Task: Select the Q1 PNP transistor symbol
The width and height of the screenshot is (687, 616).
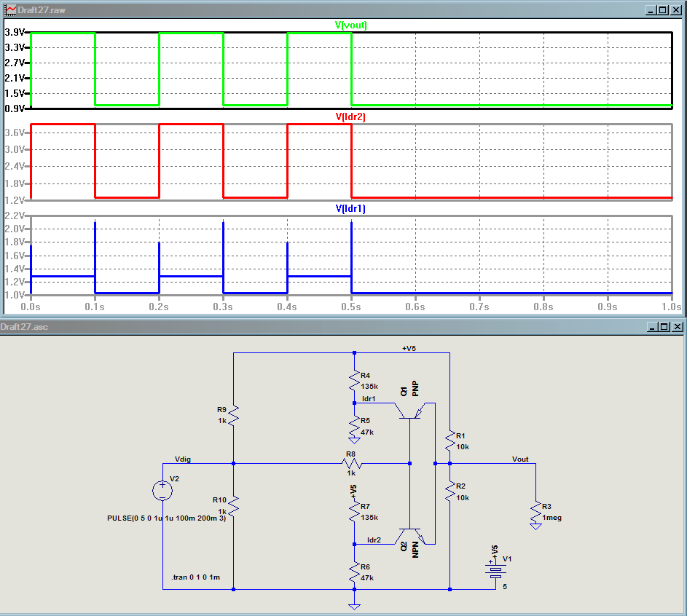Action: tap(411, 411)
